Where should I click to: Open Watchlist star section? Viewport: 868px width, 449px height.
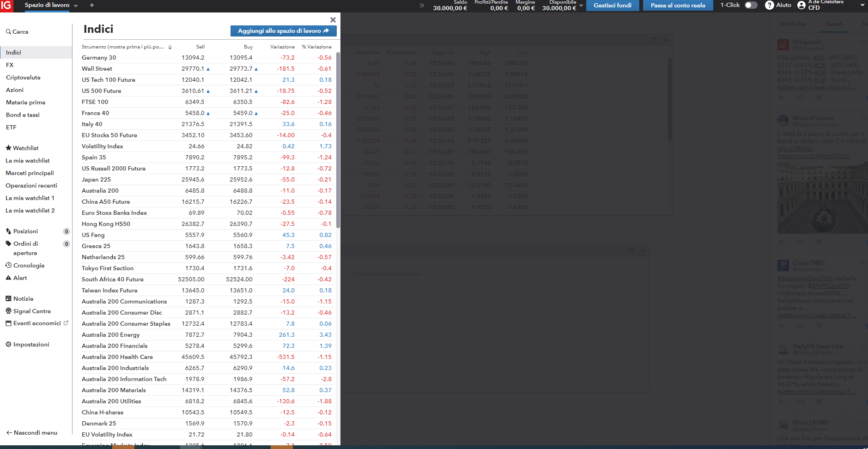pos(22,148)
